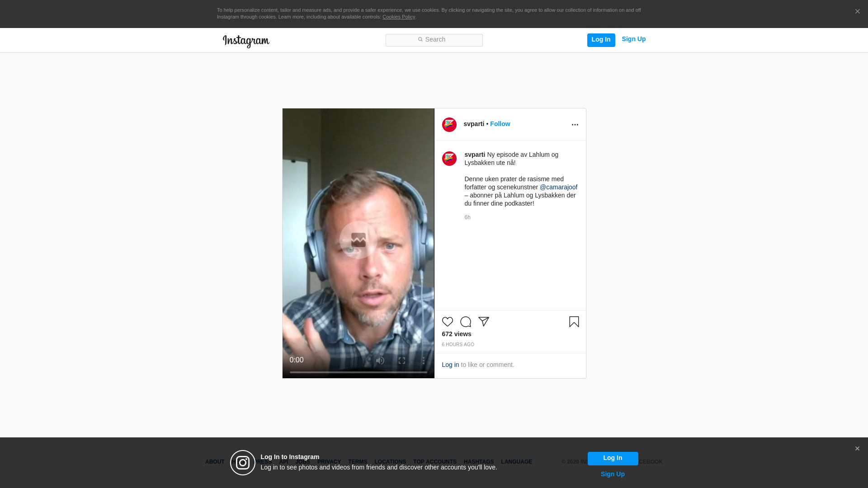
Task: Share the post with paper plane icon
Action: pos(484,321)
